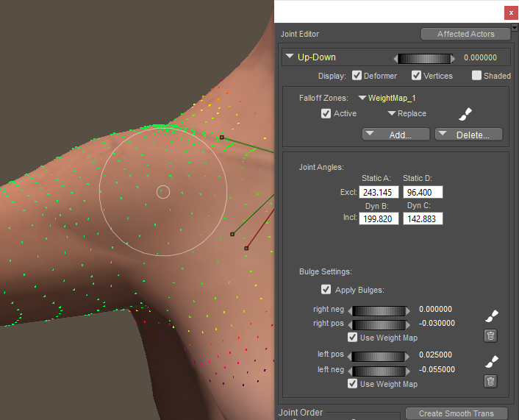Uncheck the Active falloff zone checkbox
Screen dimensions: 519x420
[x=326, y=114]
